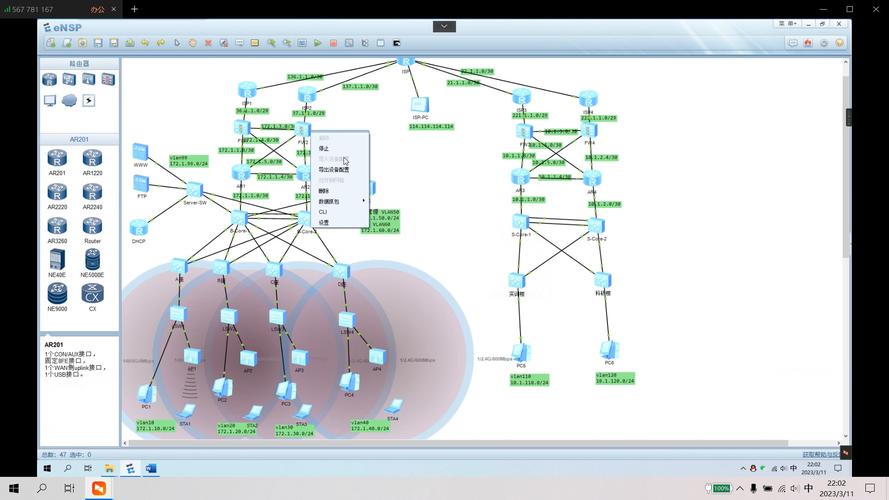Select the NE9000 device
The width and height of the screenshot is (889, 500).
point(57,298)
